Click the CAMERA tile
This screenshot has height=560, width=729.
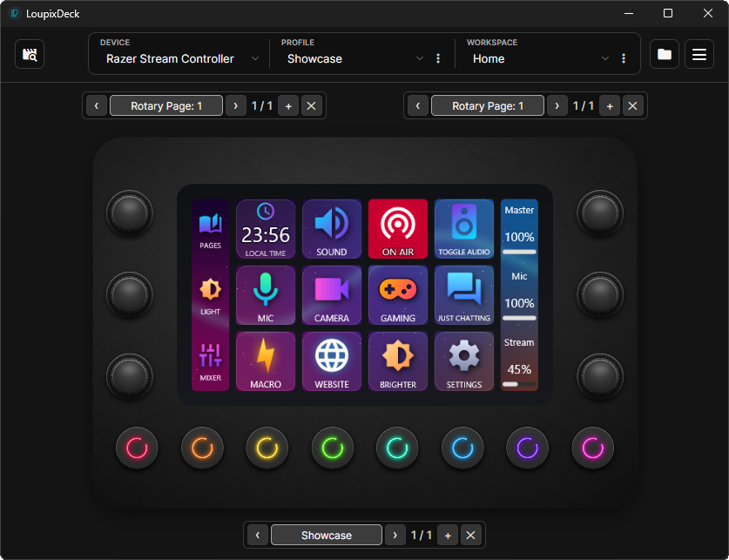click(x=332, y=295)
